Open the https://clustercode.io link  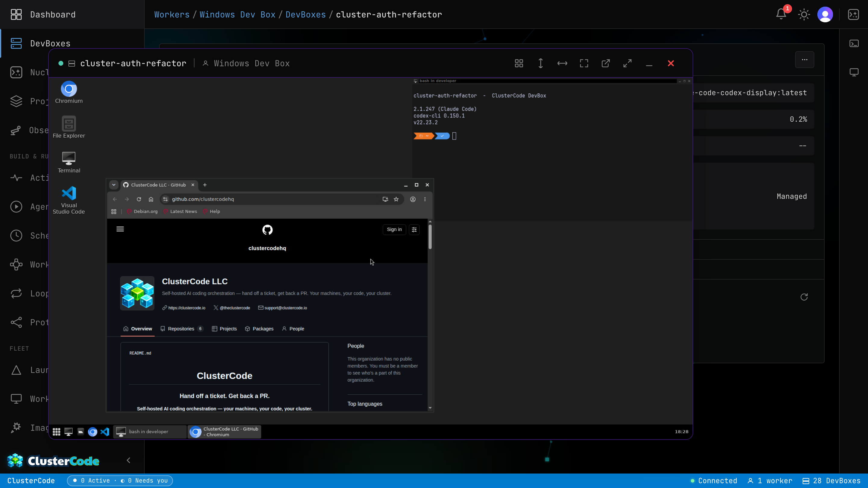click(x=184, y=308)
